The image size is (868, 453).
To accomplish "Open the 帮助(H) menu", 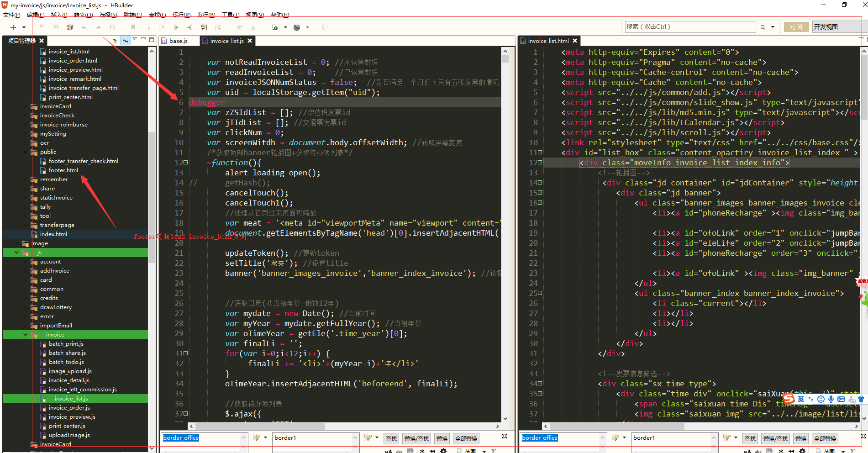I will click(280, 15).
